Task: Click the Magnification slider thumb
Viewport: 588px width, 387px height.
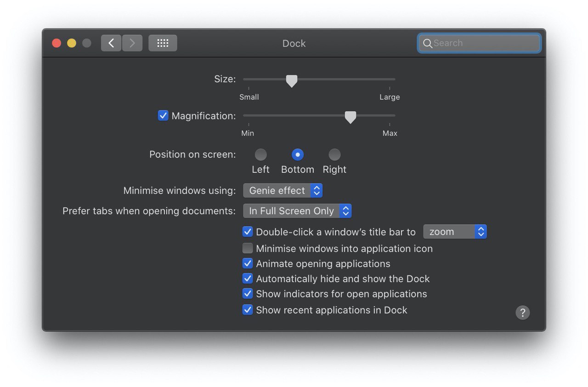Action: click(351, 117)
